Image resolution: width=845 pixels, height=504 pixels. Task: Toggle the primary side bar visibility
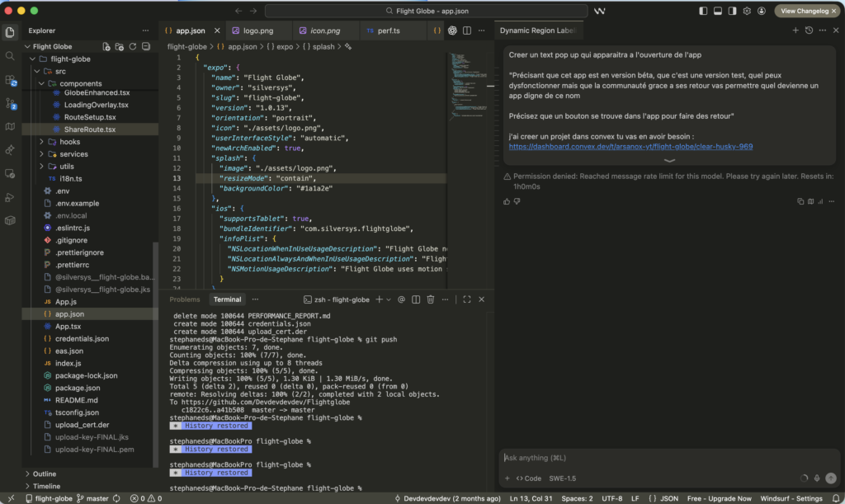point(703,11)
